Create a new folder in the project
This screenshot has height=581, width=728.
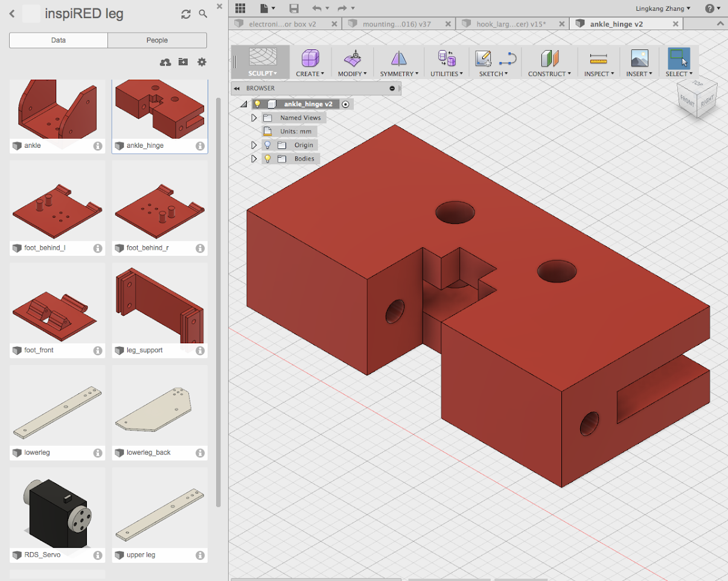[183, 62]
